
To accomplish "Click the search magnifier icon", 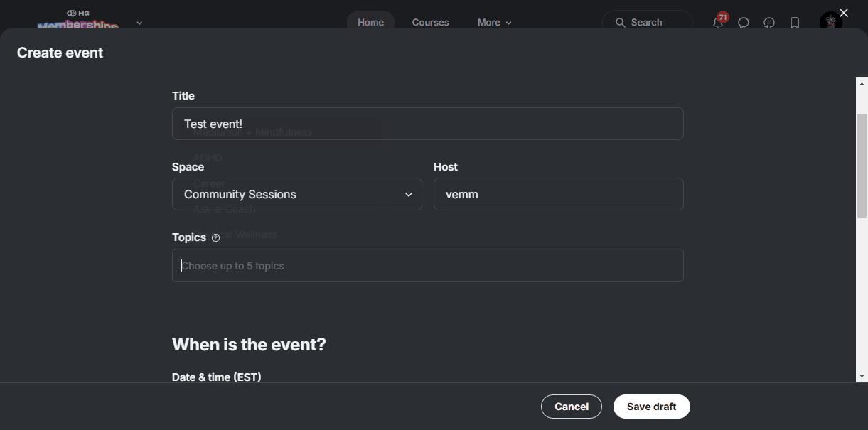I will click(621, 23).
